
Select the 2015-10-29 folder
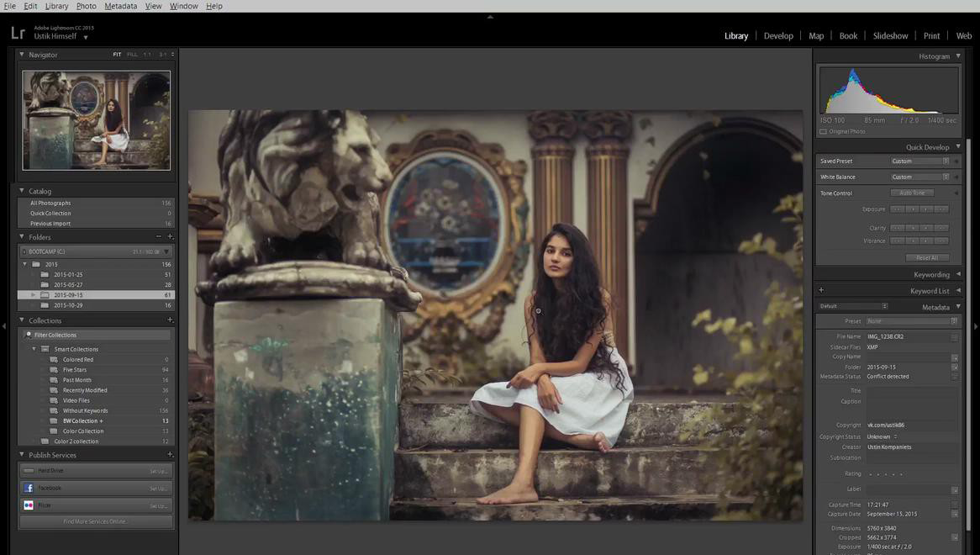[68, 305]
